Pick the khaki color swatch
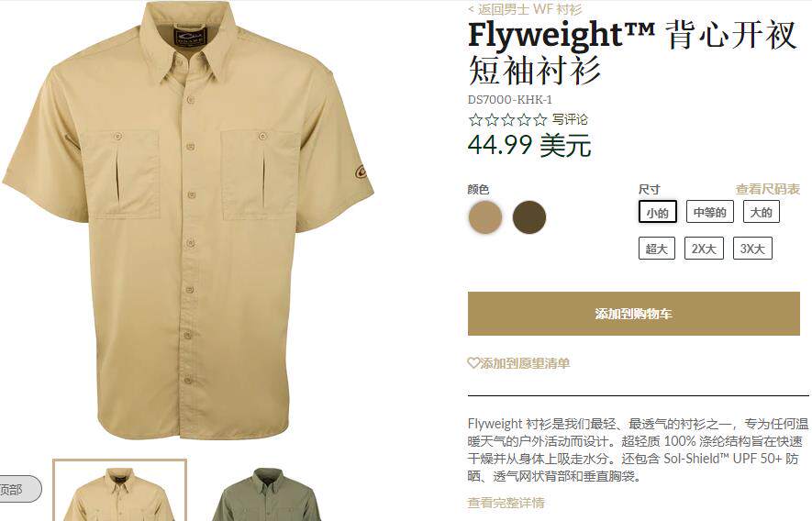 click(x=485, y=217)
